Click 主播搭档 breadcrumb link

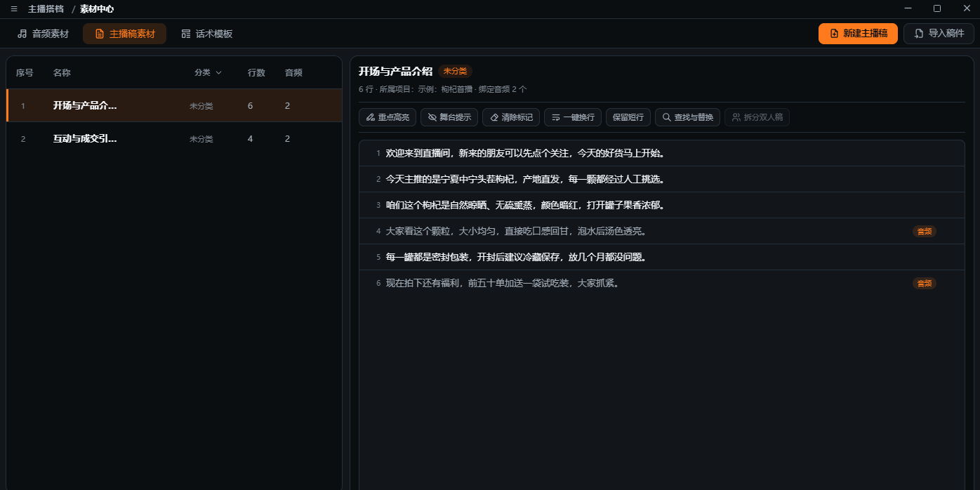46,9
